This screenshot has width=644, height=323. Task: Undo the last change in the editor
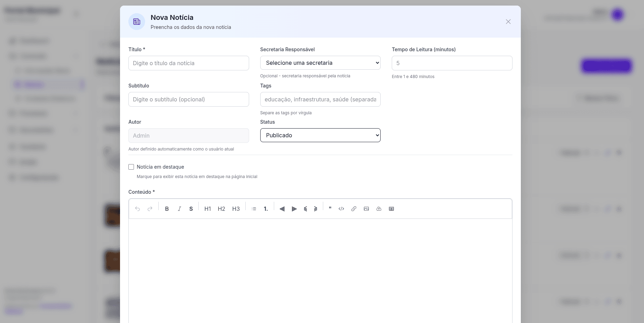tap(137, 209)
